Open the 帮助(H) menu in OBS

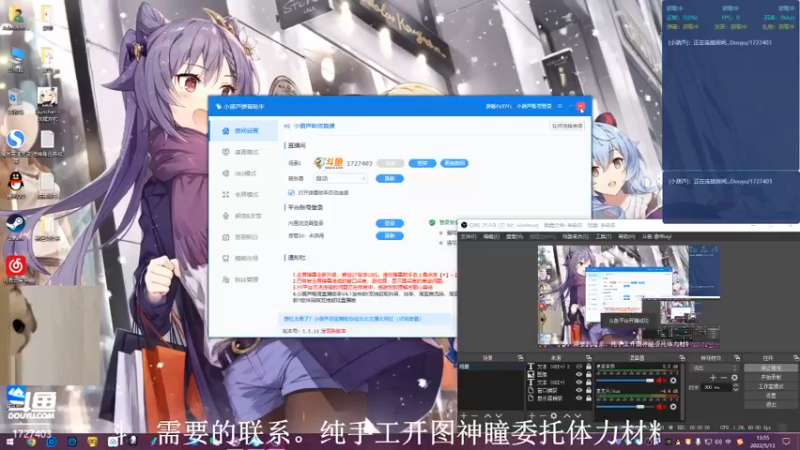pos(627,237)
